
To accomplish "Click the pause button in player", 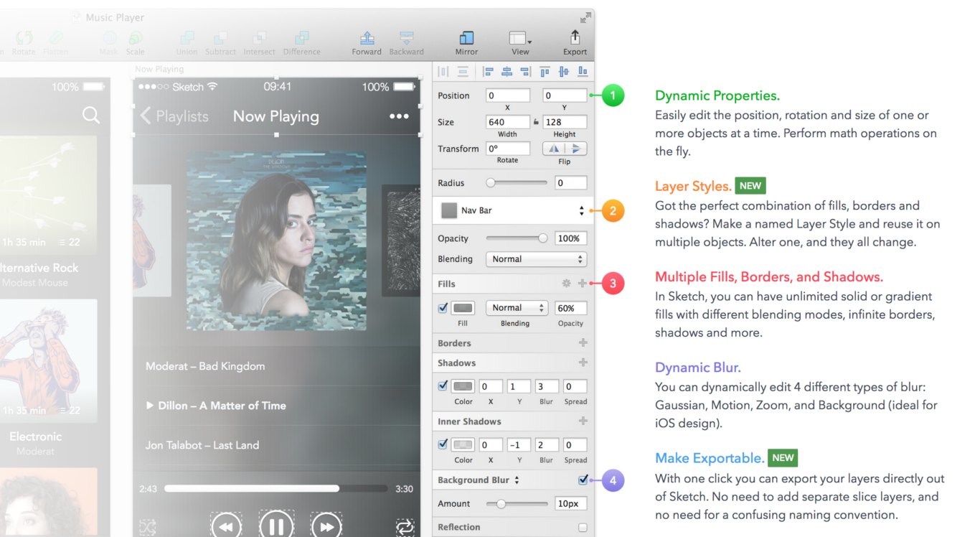I will (276, 526).
